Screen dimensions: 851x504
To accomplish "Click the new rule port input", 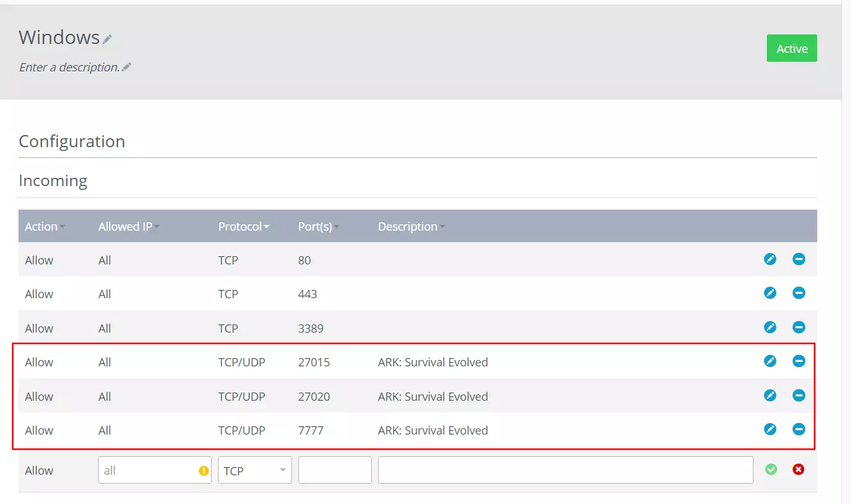I will pyautogui.click(x=335, y=470).
